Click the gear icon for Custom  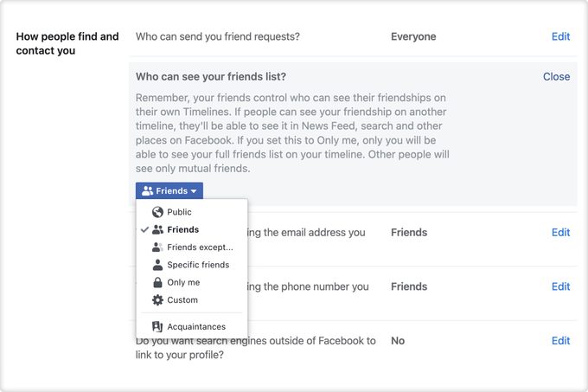click(157, 300)
